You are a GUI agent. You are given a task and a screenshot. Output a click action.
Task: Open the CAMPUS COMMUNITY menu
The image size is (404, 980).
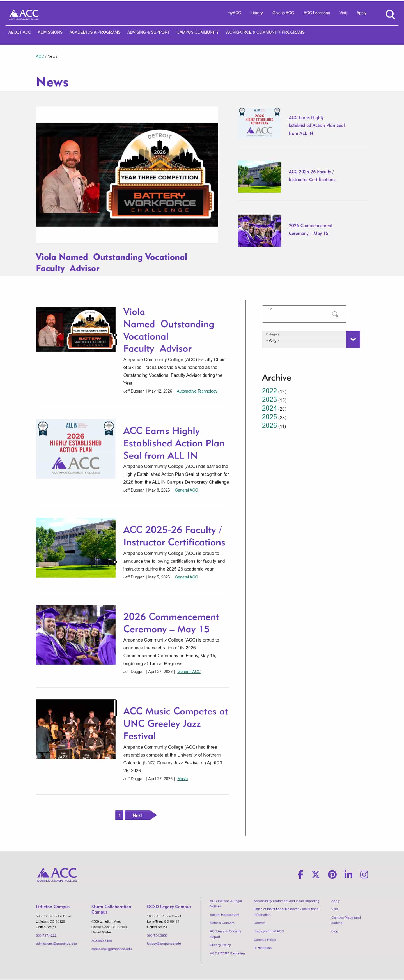198,32
